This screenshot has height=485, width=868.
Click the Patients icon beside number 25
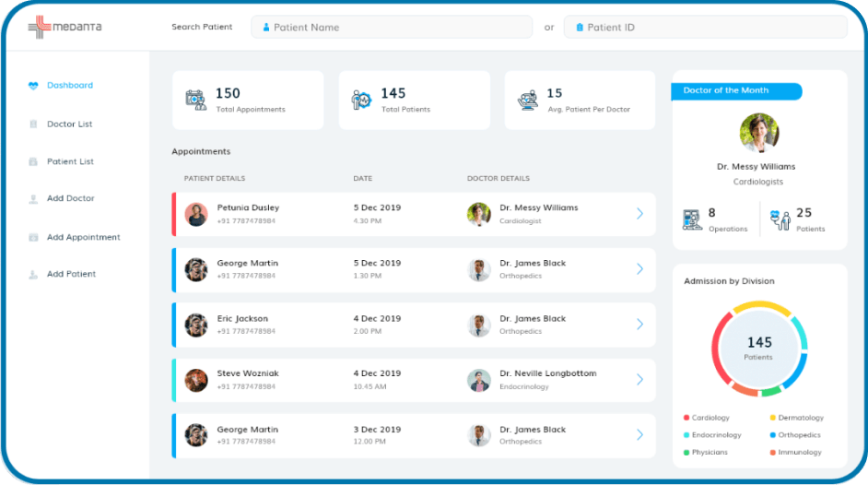tap(780, 219)
